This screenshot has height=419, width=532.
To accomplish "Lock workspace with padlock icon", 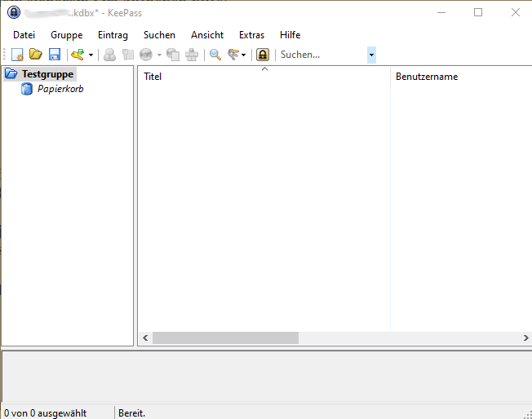I will click(x=263, y=55).
